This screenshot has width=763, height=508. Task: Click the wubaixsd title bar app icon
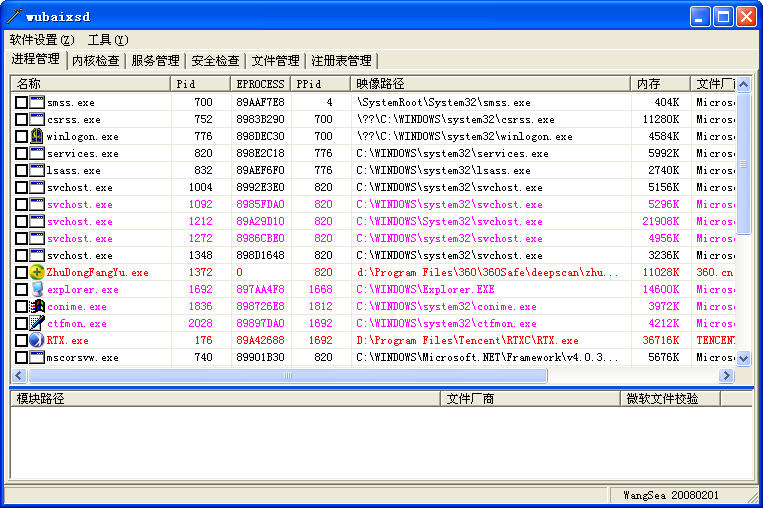click(13, 16)
